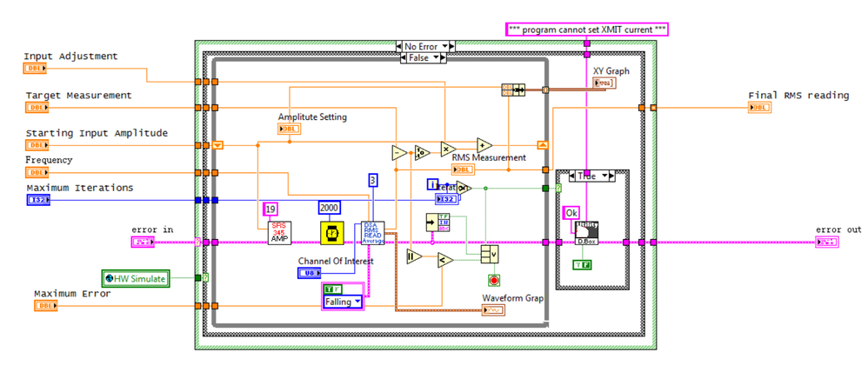Select the Ok string constant
Screen dimensions: 868x392
click(571, 213)
